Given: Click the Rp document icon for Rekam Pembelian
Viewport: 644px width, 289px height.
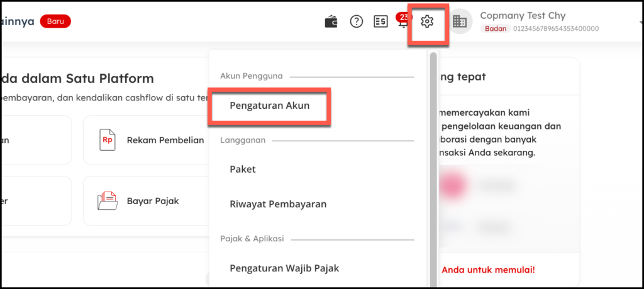Looking at the screenshot, I should pos(108,140).
